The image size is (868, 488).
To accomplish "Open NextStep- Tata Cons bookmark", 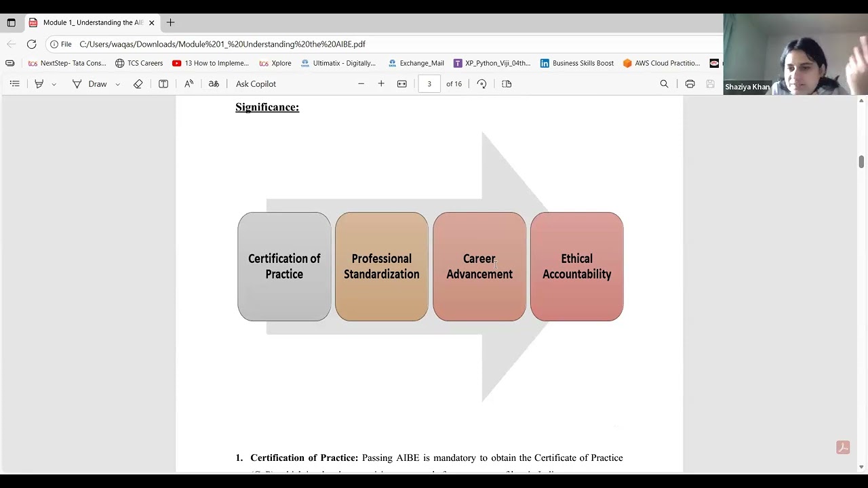I will (67, 63).
